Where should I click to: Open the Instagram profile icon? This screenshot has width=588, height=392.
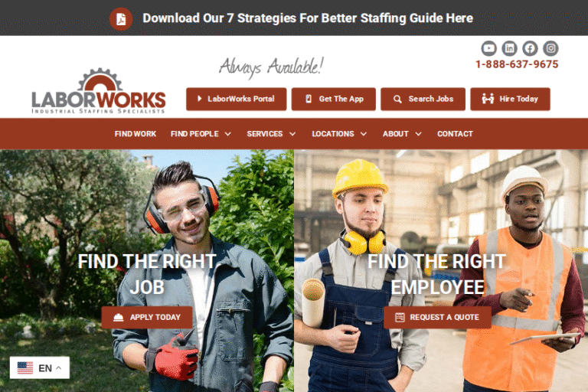[x=550, y=48]
